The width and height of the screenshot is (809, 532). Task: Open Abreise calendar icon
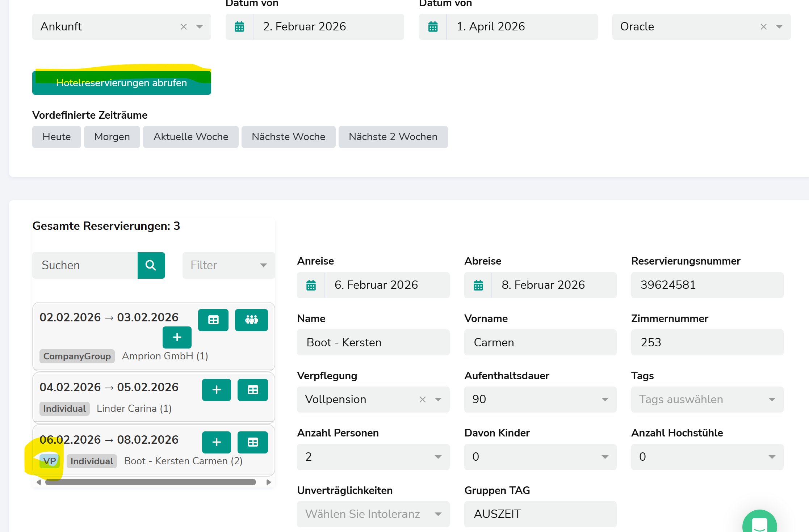tap(478, 285)
